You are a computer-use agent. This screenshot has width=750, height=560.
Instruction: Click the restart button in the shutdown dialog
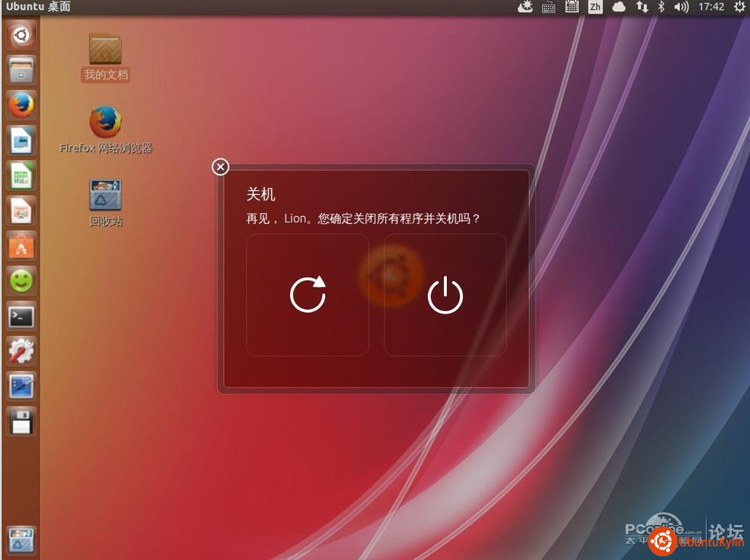[308, 294]
